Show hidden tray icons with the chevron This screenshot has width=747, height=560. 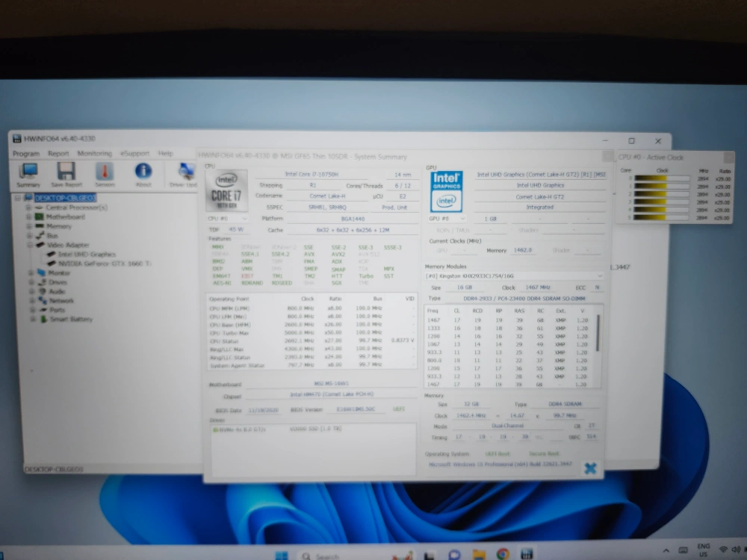click(x=666, y=551)
